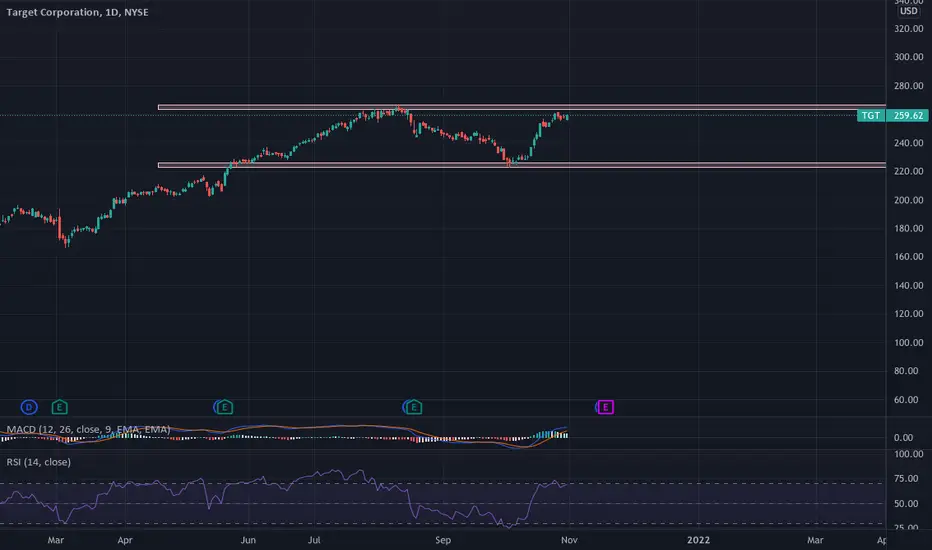Select the Target Corporation, 1D, NYSE title
Screen dimensions: 932x550
click(x=77, y=12)
